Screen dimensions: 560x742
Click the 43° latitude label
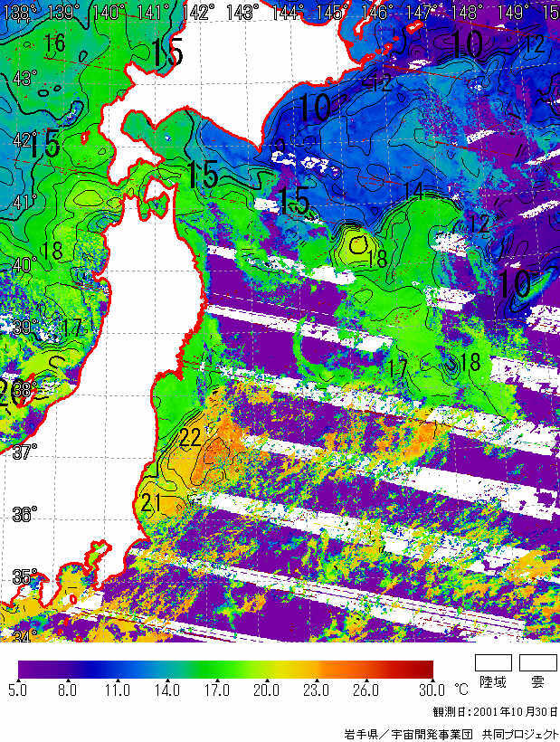click(25, 78)
